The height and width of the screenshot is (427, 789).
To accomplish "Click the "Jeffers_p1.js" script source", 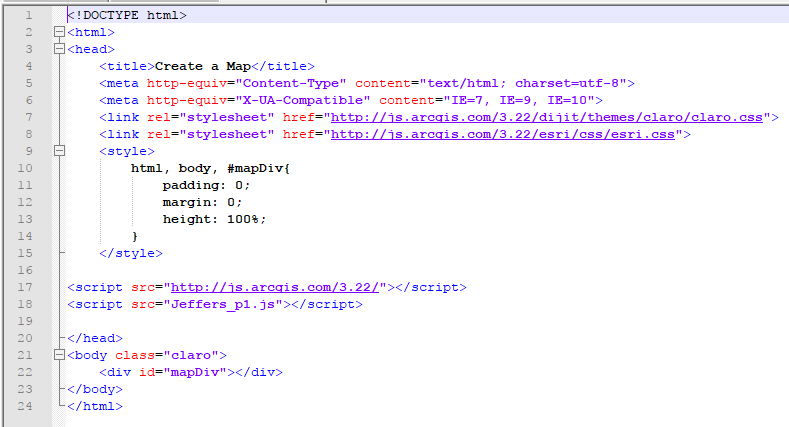I will coord(223,304).
